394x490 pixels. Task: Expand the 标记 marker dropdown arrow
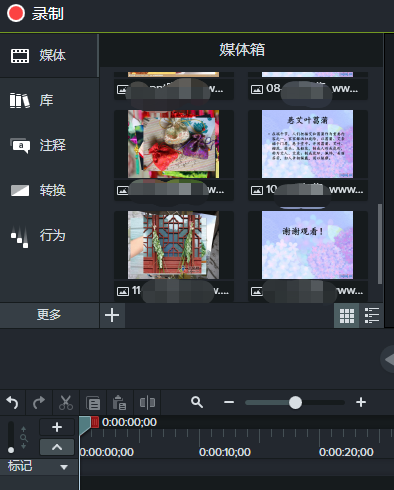point(64,467)
